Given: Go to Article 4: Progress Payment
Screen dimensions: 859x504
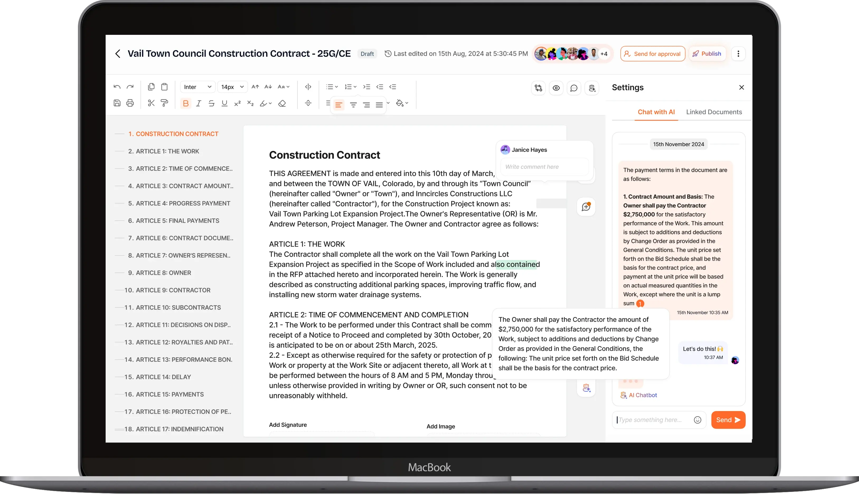Looking at the screenshot, I should pos(179,203).
